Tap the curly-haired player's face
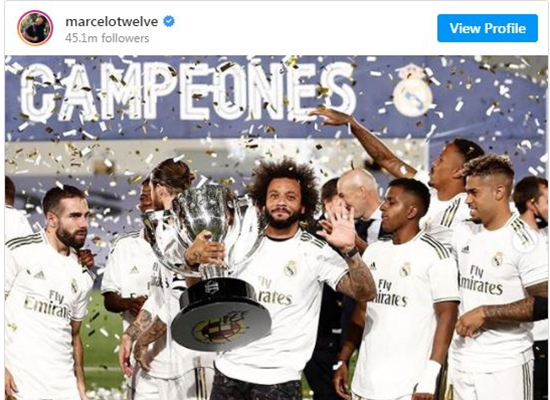The image size is (550, 400). pos(281,206)
